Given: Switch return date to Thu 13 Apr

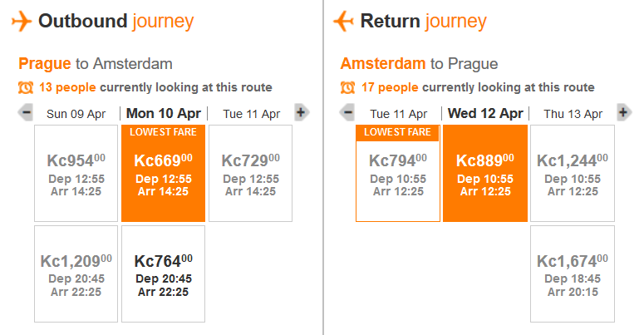Looking at the screenshot, I should point(573,114).
